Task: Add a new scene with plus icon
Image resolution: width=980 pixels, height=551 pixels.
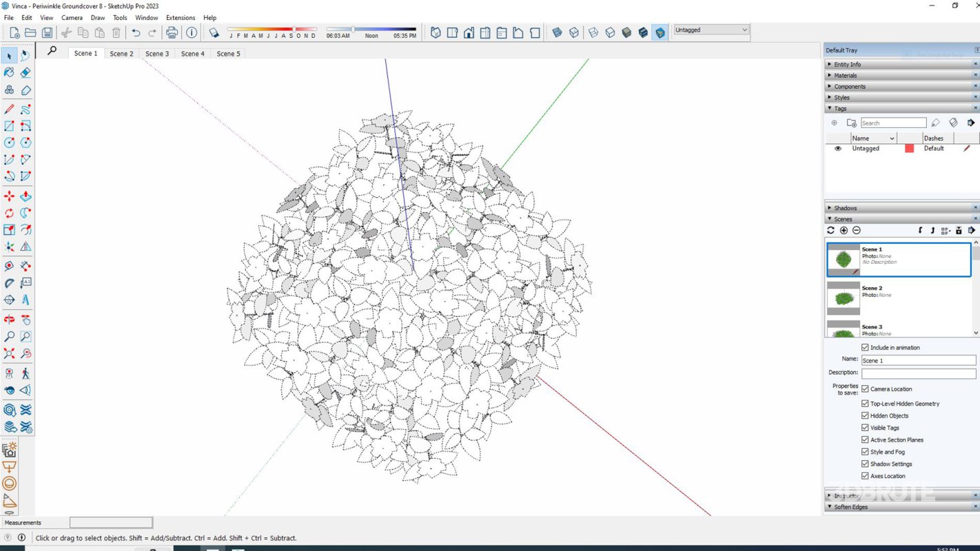Action: coord(844,231)
